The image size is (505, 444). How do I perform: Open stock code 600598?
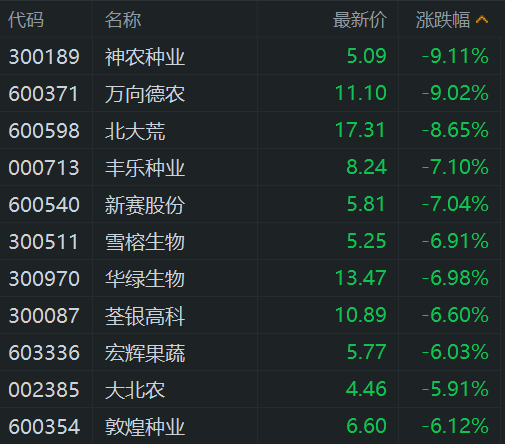click(44, 130)
